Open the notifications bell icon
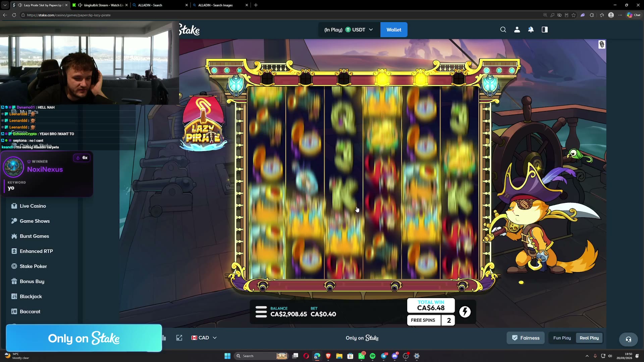The width and height of the screenshot is (644, 362). pos(531,29)
